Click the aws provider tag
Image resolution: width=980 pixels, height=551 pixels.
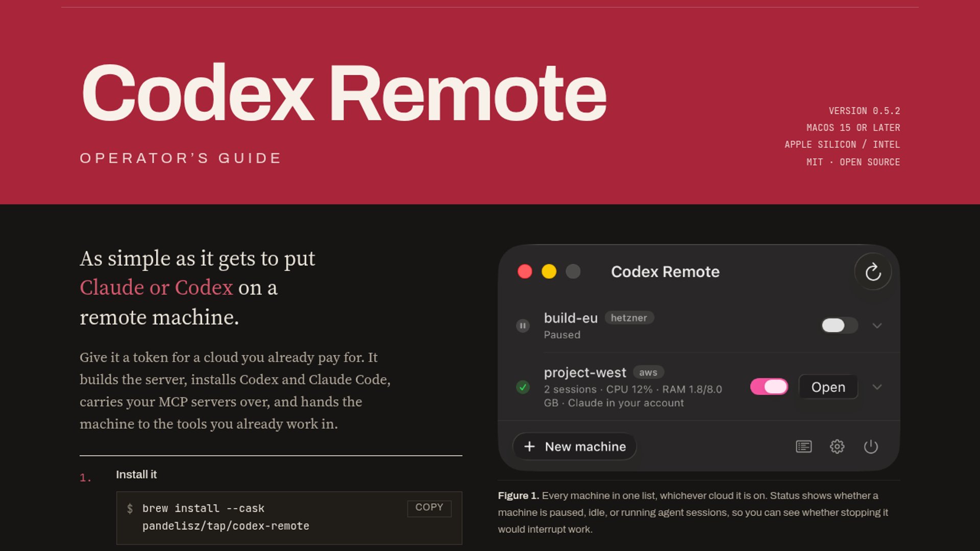648,372
